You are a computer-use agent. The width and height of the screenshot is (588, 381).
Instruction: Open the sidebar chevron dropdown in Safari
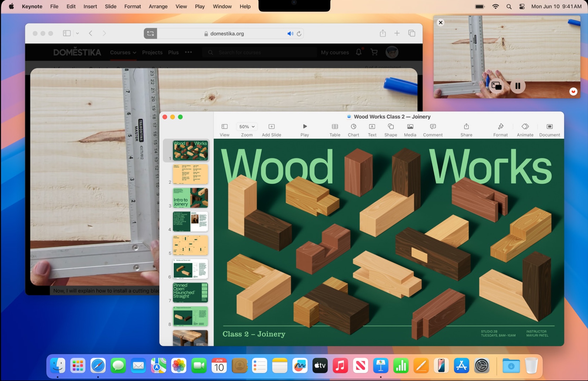pyautogui.click(x=78, y=33)
